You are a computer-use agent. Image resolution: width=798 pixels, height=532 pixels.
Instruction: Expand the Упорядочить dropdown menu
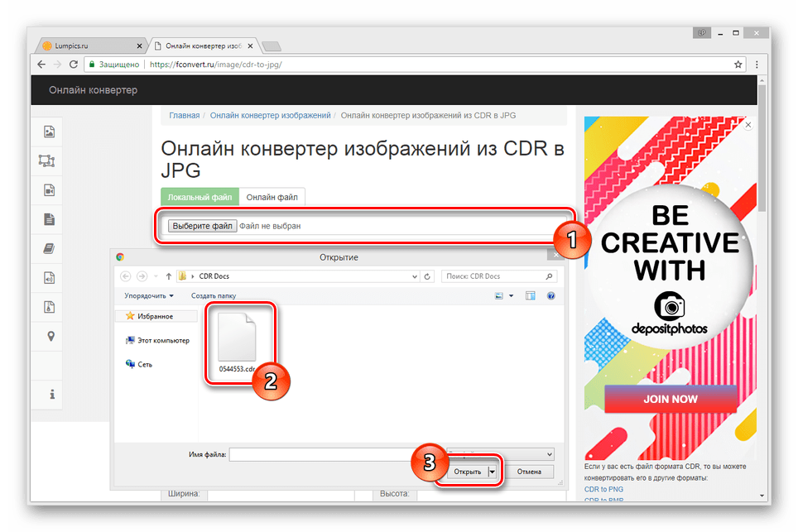coord(149,295)
